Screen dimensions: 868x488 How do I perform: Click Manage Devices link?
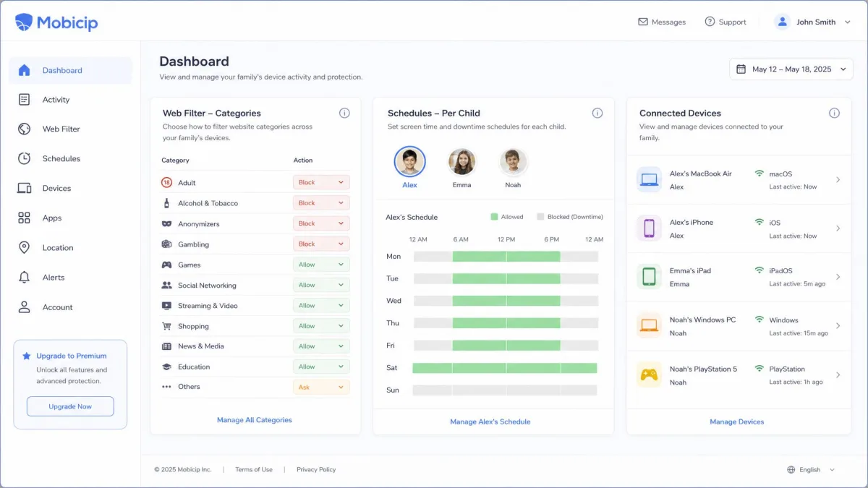pyautogui.click(x=736, y=421)
